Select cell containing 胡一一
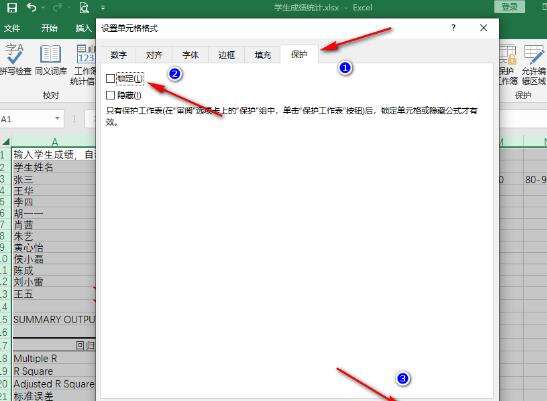547x401 pixels. (x=54, y=214)
